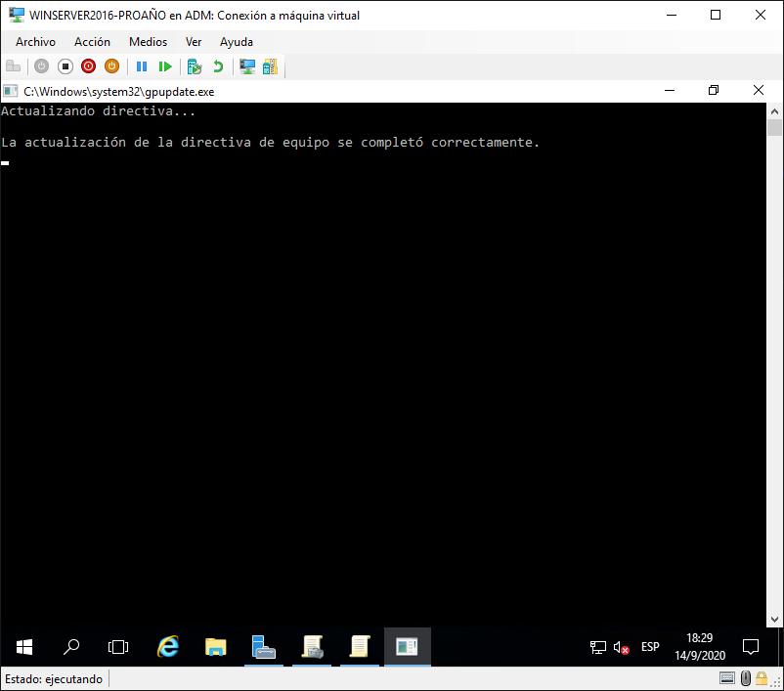Close the gpupdate.exe console window
Screen dimensions: 784x691
(x=758, y=91)
